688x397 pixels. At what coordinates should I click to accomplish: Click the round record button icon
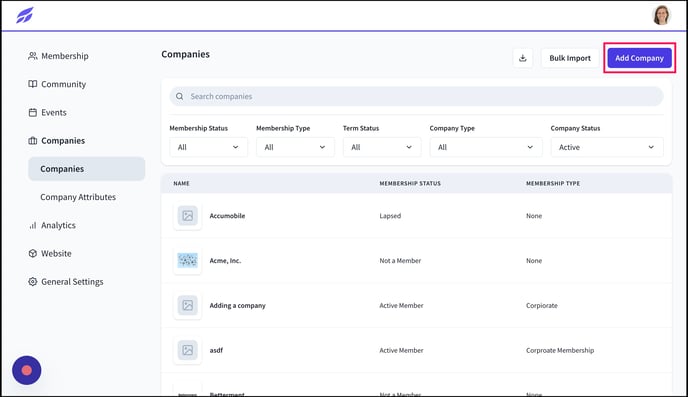tap(27, 370)
